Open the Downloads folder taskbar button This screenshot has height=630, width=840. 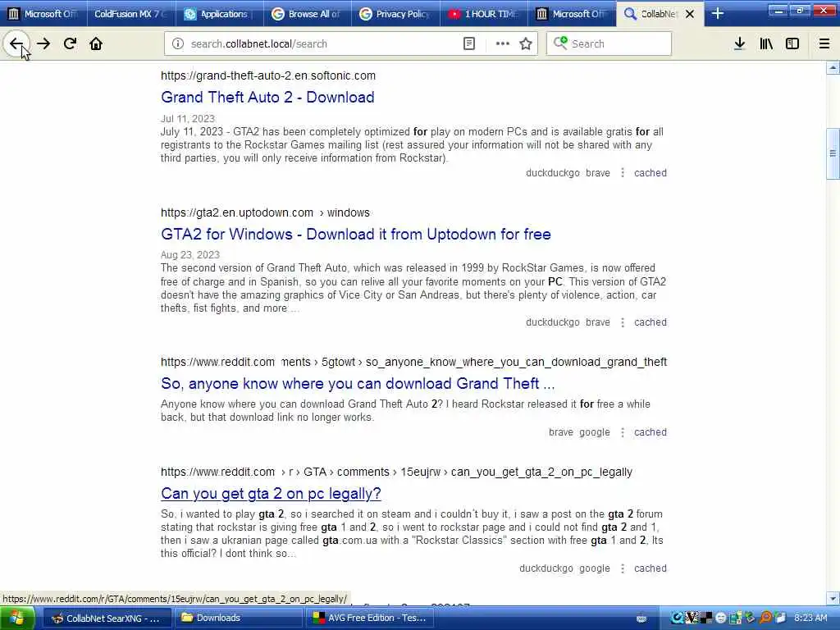point(237,619)
